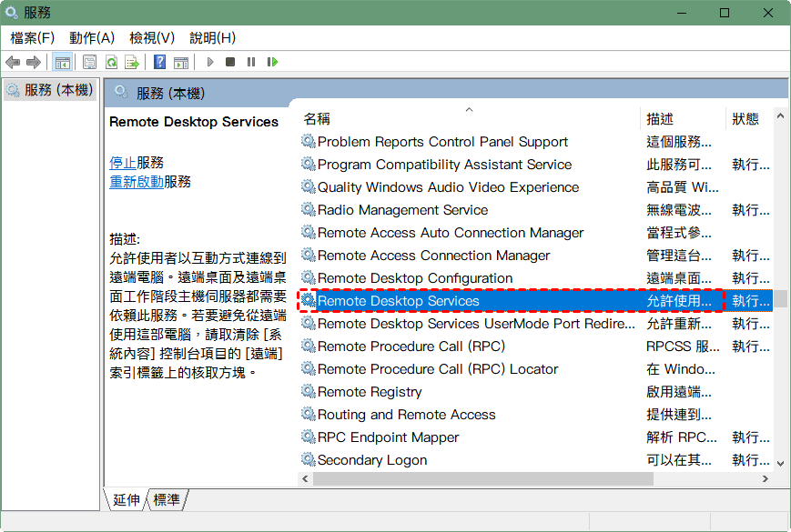Screen dimensions: 791x532
Task: Click gear icon beside RPC Endpoint Mapper
Action: [309, 437]
